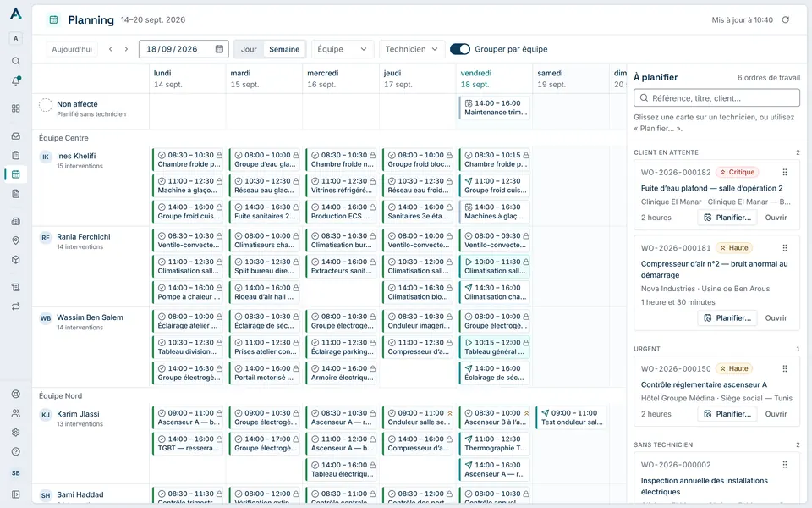Grab drag handle of WO-2026-000182 card
The width and height of the screenshot is (812, 508).
coord(785,172)
